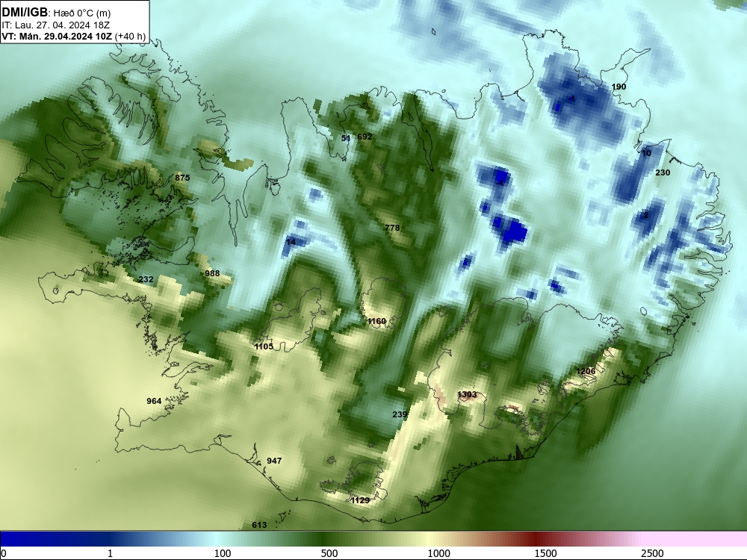Image resolution: width=747 pixels, height=560 pixels.
Task: Click the map value 988
Action: click(212, 273)
